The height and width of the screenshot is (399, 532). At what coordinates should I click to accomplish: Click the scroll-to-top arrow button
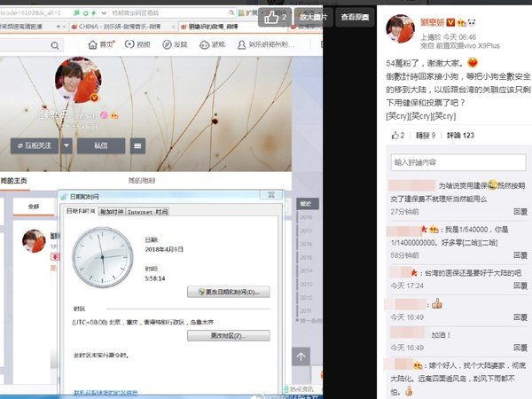click(301, 356)
